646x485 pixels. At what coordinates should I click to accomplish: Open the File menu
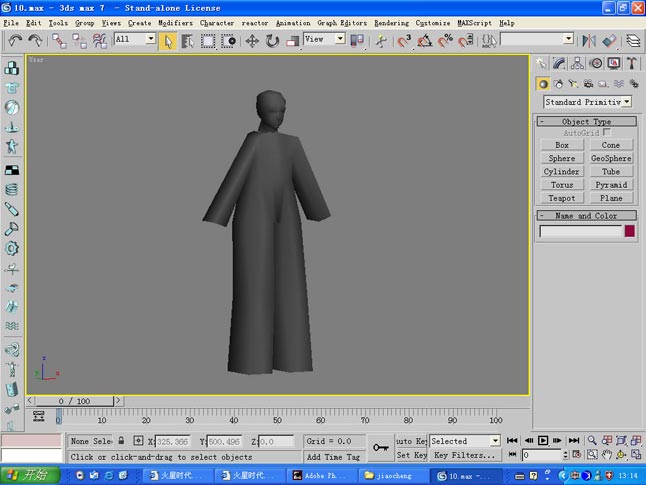pyautogui.click(x=11, y=23)
